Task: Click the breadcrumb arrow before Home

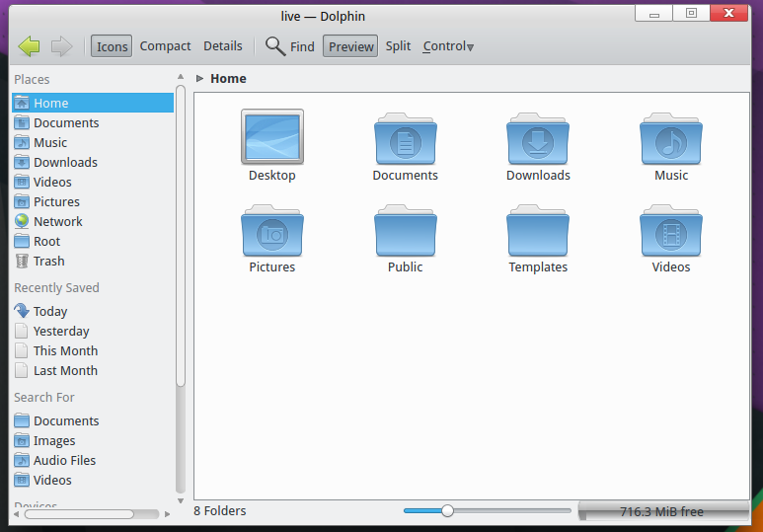Action: click(x=200, y=79)
